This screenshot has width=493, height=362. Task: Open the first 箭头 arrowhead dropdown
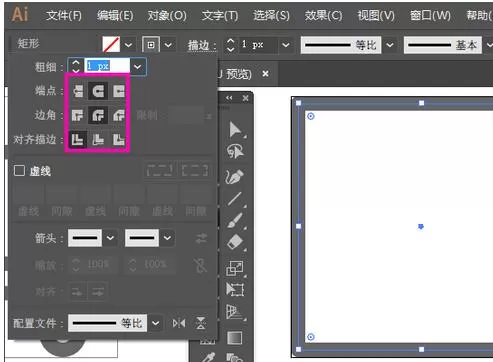[x=110, y=238]
